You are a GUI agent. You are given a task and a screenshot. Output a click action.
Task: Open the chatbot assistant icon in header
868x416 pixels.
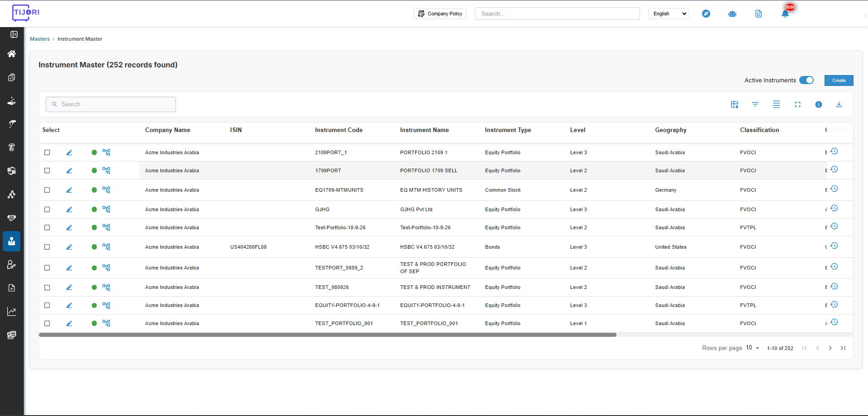pos(732,14)
